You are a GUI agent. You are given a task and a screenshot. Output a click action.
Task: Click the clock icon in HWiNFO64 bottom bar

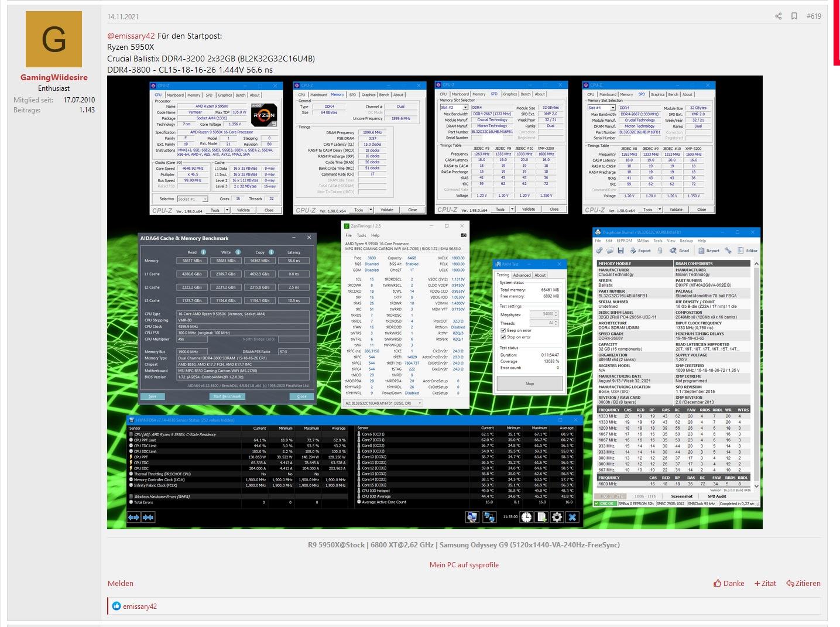click(x=526, y=517)
